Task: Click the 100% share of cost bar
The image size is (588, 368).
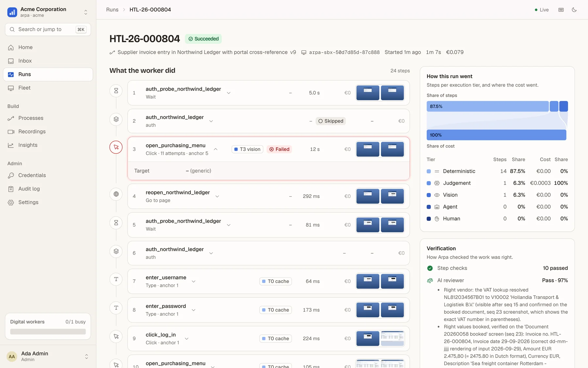Action: [497, 135]
